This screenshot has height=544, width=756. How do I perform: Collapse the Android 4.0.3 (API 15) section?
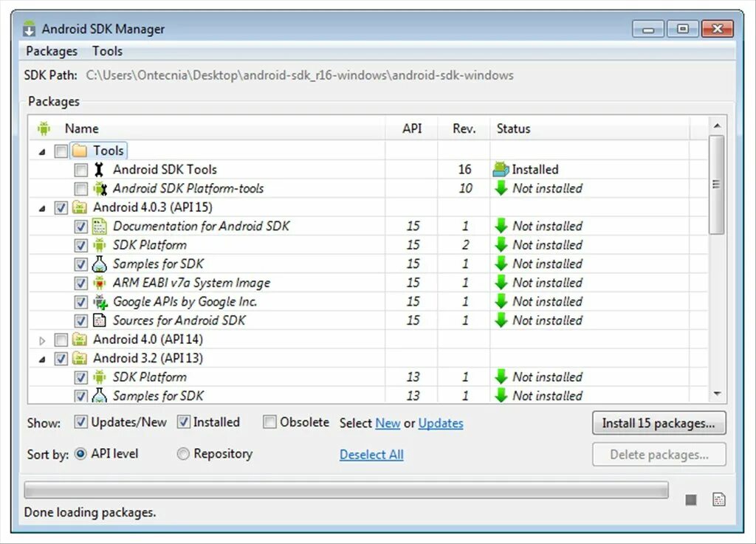(42, 207)
